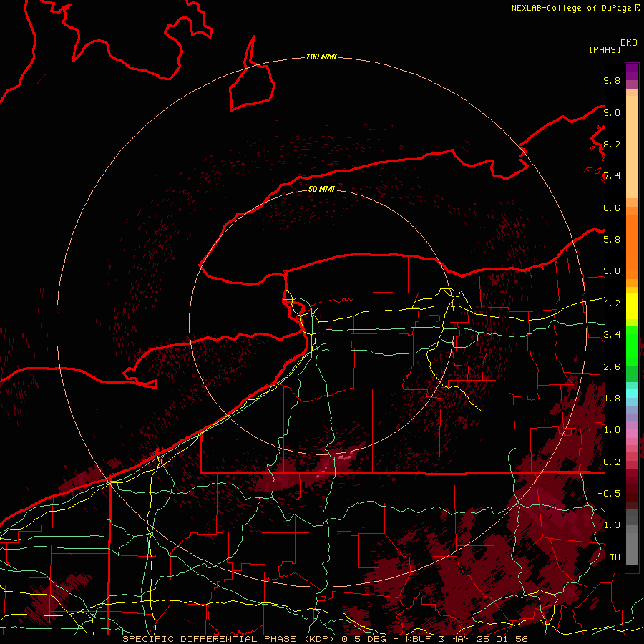644x644 pixels.
Task: Pick the cyan segment of the color bar
Action: 632,394
